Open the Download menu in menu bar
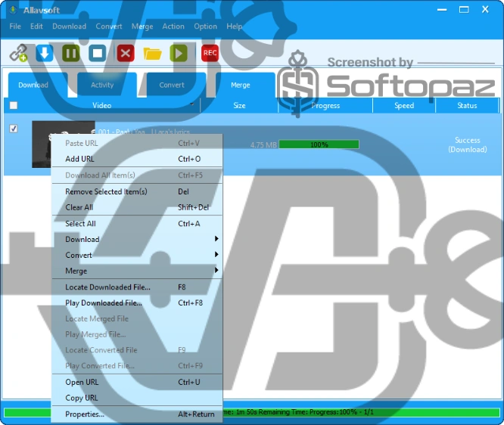504x425 pixels. point(69,26)
